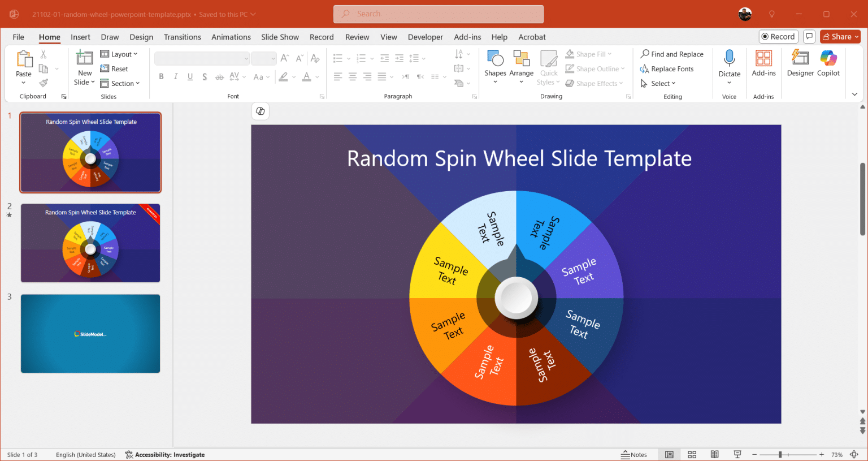Launch Copilot from the ribbon
Viewport: 868px width, 461px height.
[x=828, y=63]
